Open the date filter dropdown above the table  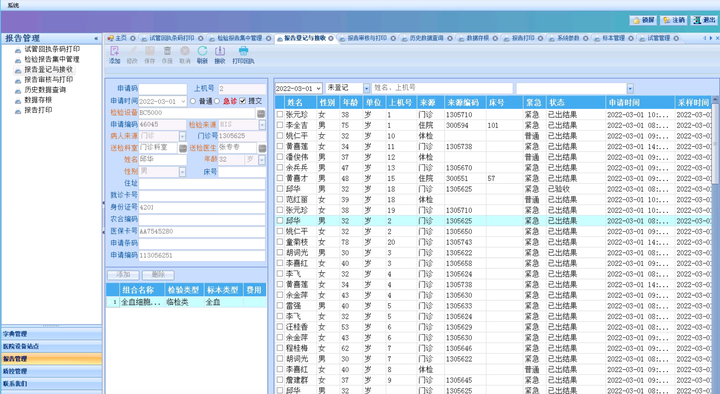tap(319, 88)
